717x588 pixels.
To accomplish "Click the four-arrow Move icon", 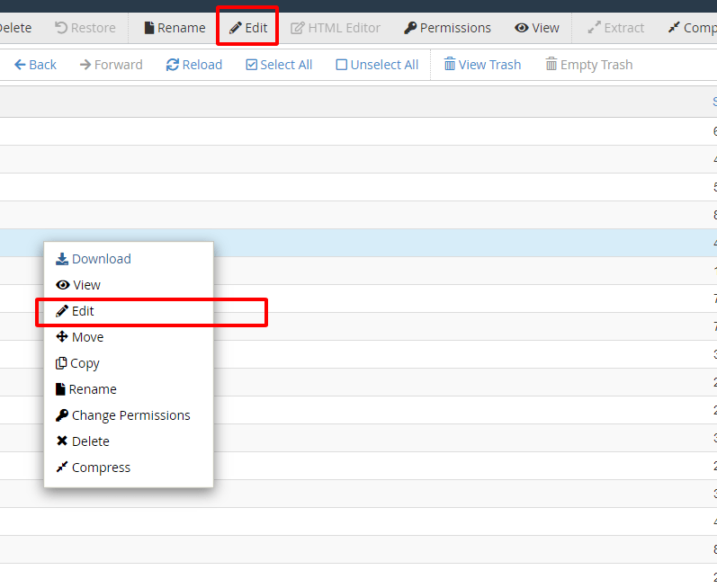I will [62, 337].
